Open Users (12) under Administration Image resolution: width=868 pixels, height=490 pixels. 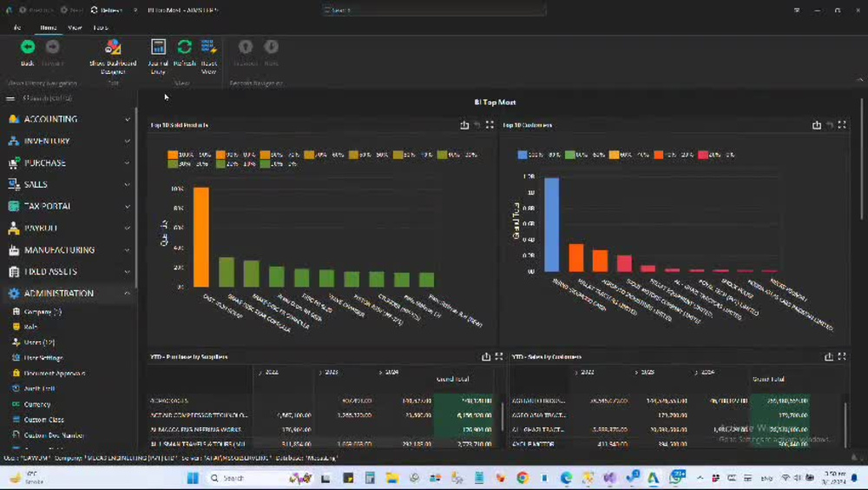point(39,342)
